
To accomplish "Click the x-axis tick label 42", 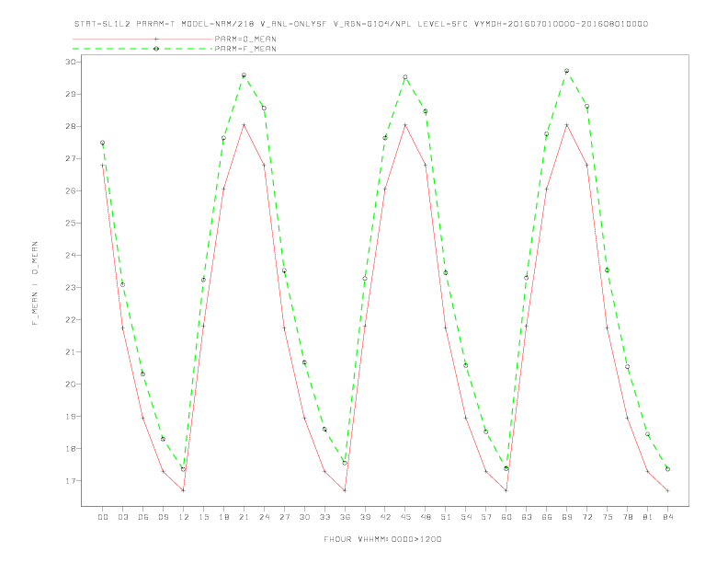I will point(385,517).
